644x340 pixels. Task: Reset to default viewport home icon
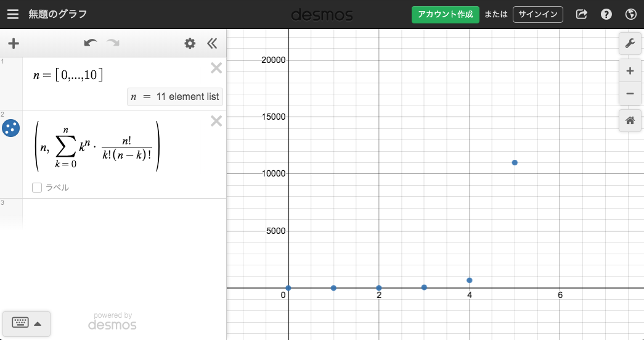click(630, 121)
